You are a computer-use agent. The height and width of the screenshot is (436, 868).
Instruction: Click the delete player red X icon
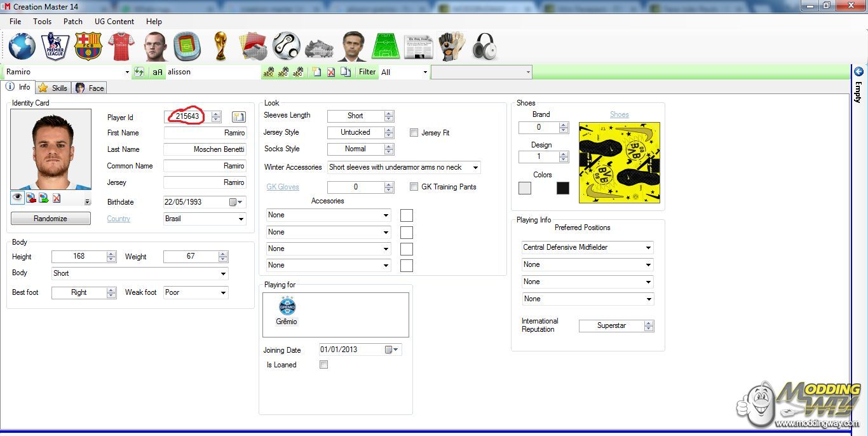331,72
